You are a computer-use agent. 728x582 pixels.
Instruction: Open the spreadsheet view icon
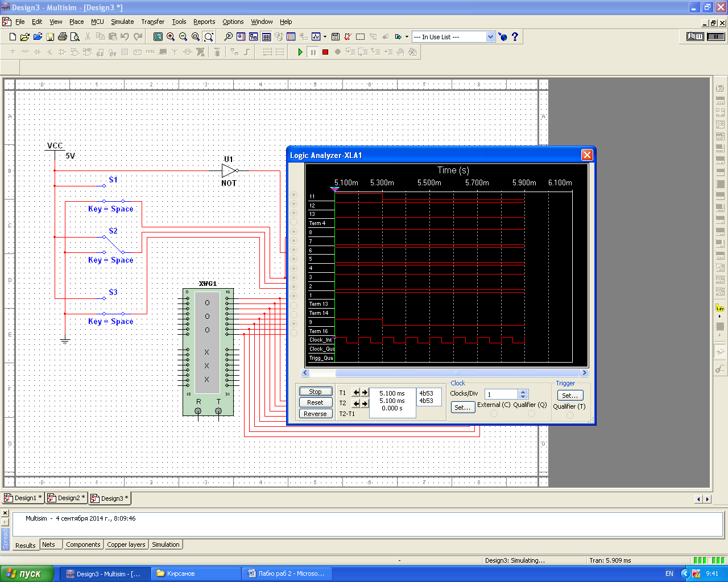(x=266, y=37)
